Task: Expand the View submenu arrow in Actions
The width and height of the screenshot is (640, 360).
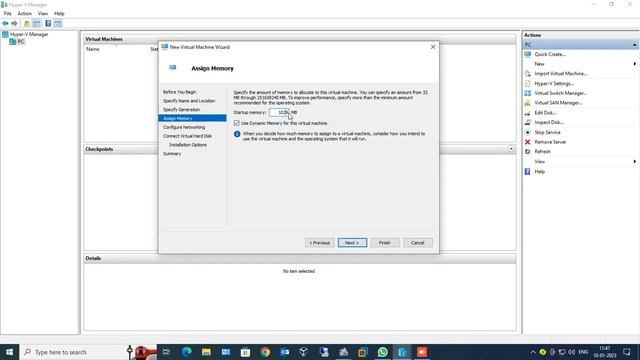Action: coord(635,162)
